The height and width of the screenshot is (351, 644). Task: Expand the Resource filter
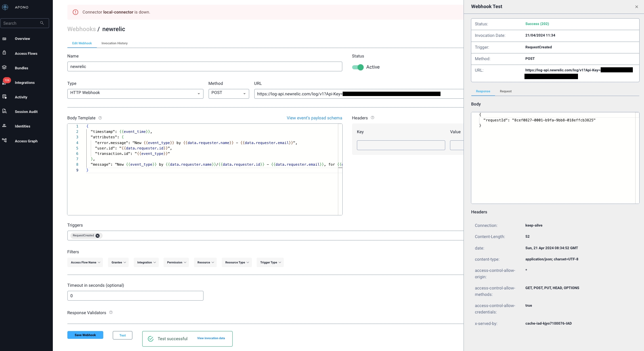206,262
